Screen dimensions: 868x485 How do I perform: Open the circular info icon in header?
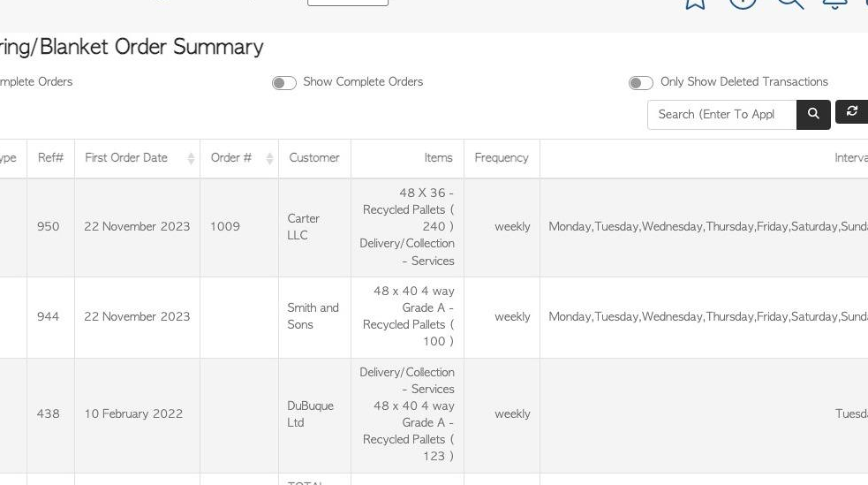point(743,4)
